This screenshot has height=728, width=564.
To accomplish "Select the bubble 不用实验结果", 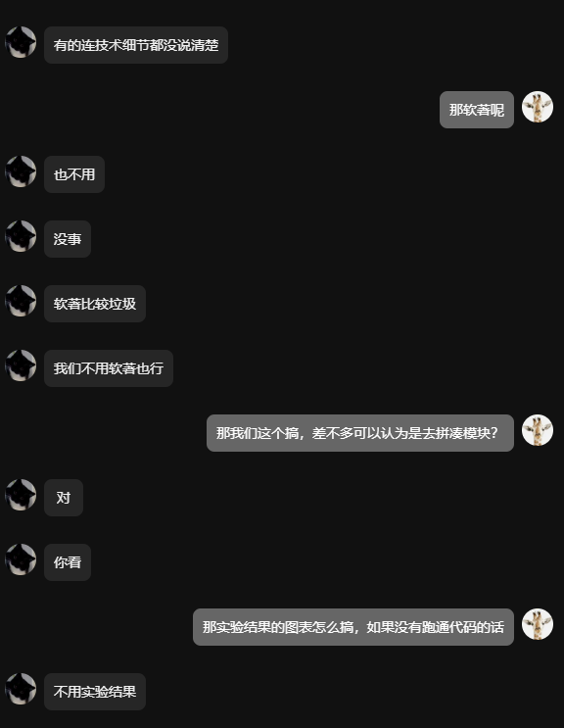I will click(x=95, y=692).
